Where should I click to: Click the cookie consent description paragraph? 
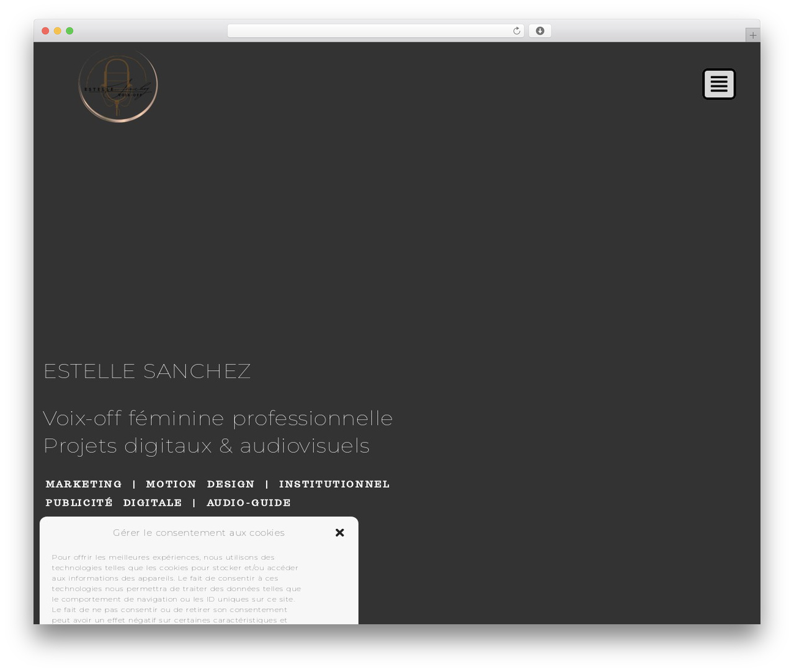[176, 588]
